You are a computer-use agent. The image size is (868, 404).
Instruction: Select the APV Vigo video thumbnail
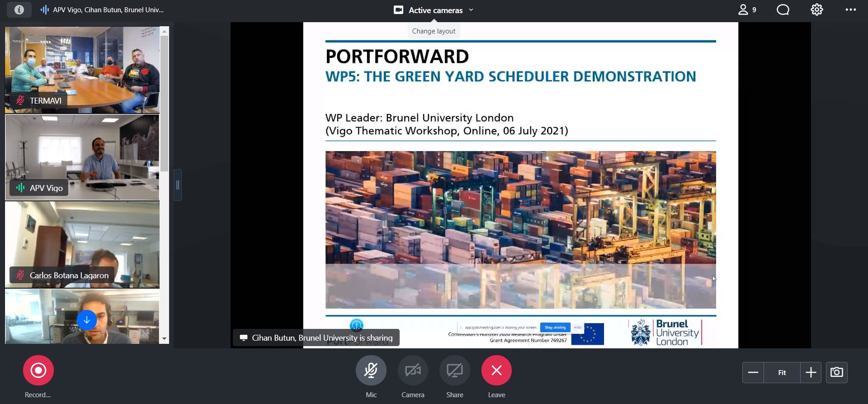pyautogui.click(x=82, y=157)
